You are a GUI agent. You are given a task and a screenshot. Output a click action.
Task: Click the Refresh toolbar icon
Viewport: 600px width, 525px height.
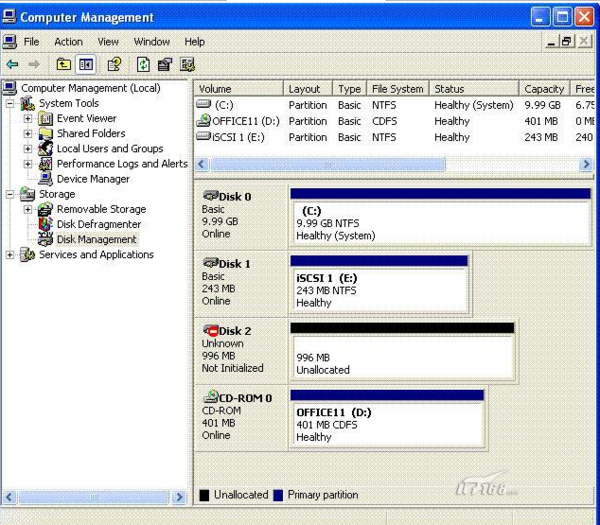point(144,65)
